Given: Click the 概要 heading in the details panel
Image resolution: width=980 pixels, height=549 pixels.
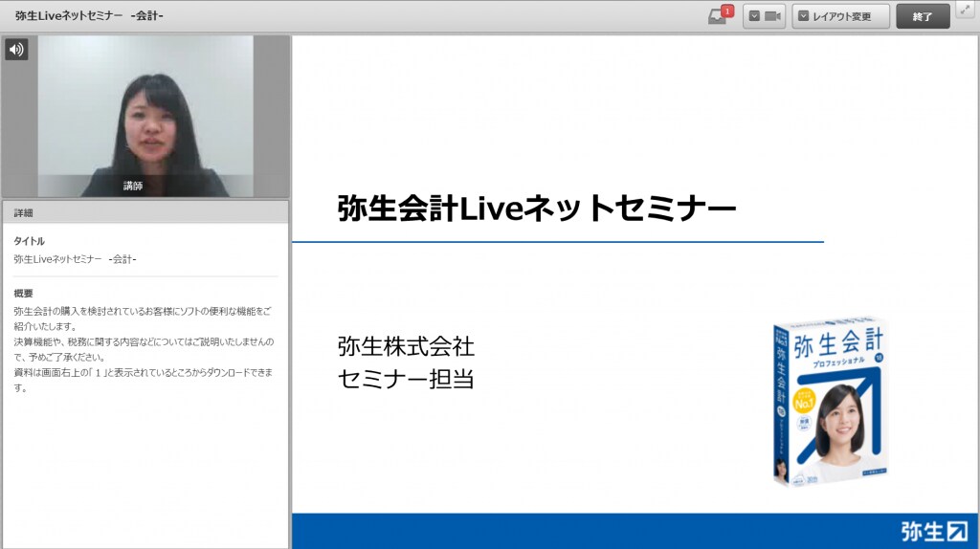Looking at the screenshot, I should (23, 293).
